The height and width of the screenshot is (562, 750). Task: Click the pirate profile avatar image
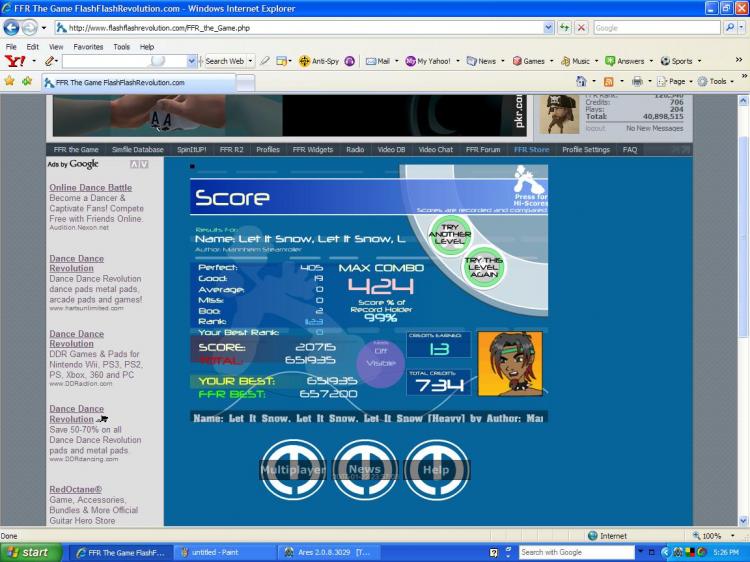pyautogui.click(x=559, y=114)
